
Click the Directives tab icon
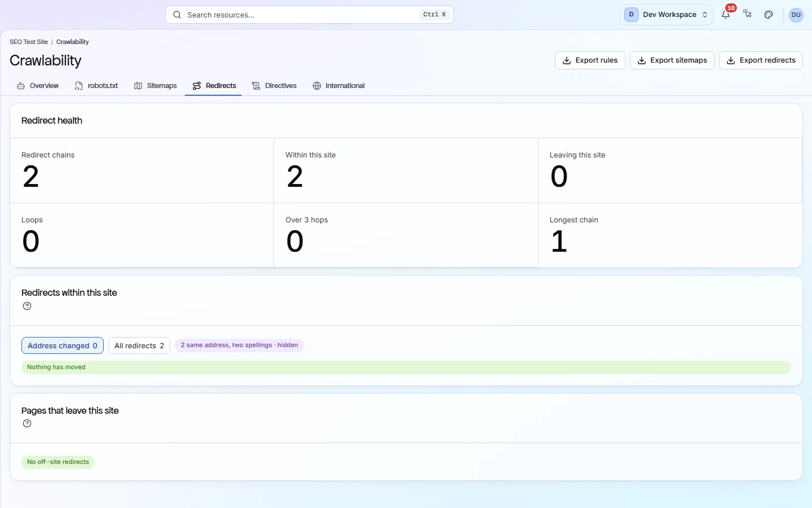256,86
